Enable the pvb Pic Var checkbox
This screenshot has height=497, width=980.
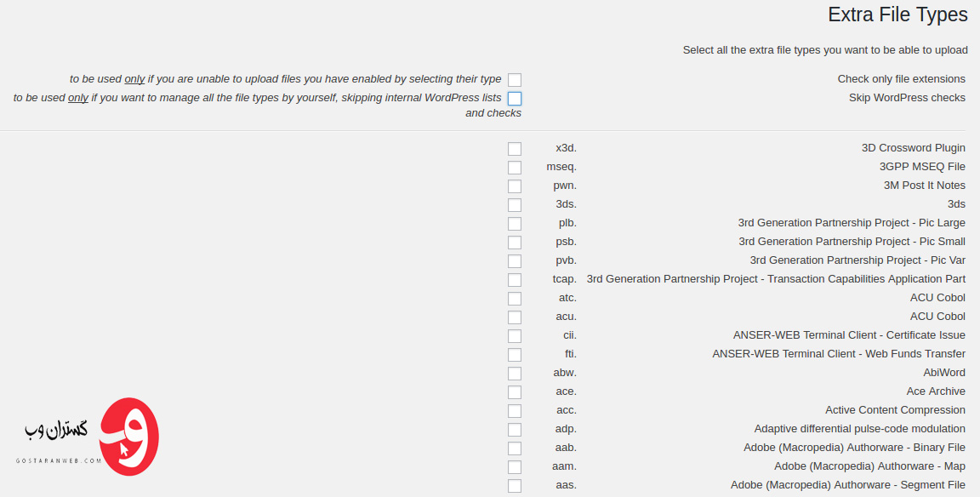(515, 261)
